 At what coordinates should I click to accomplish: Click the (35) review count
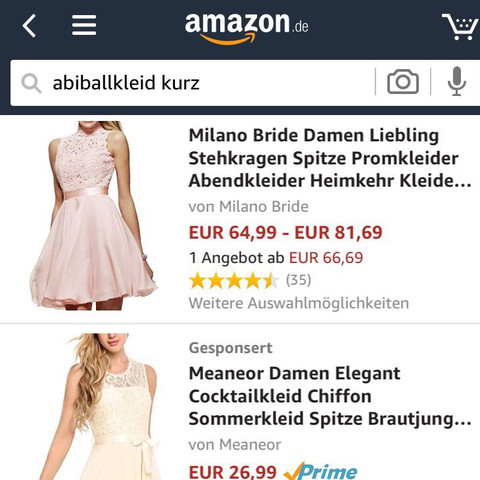[298, 280]
